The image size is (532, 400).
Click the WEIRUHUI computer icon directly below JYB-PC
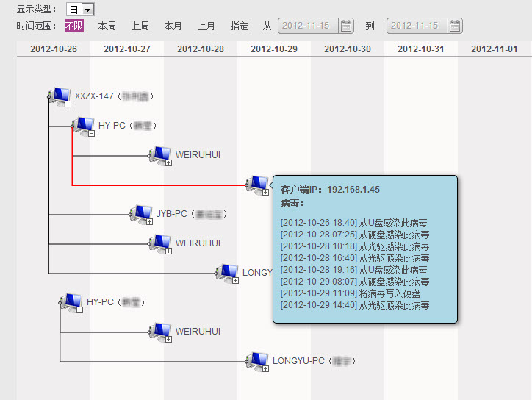[159, 242]
